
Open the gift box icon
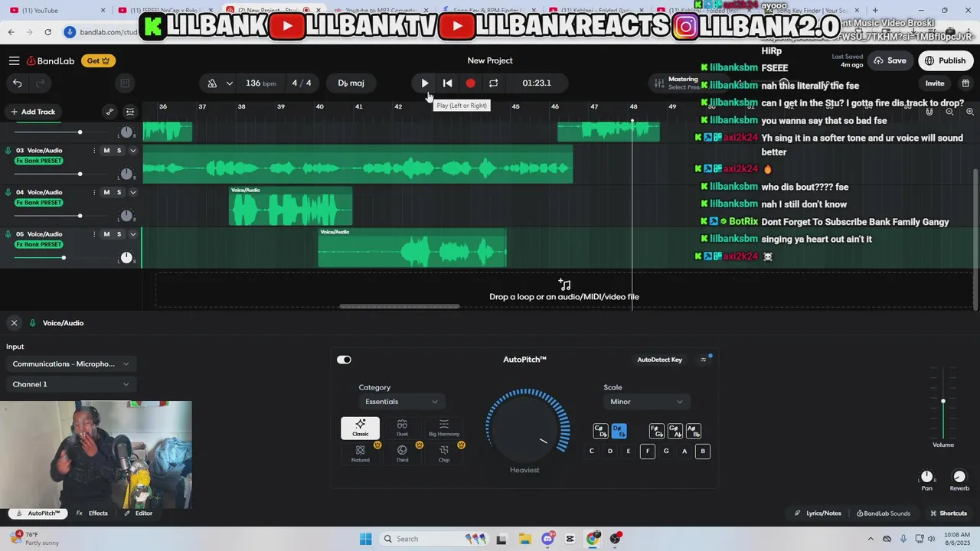965,83
